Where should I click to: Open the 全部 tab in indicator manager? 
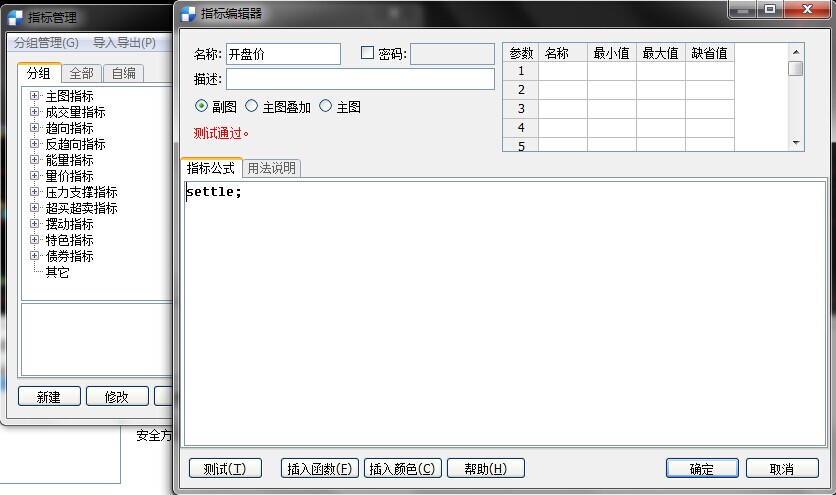pyautogui.click(x=81, y=73)
